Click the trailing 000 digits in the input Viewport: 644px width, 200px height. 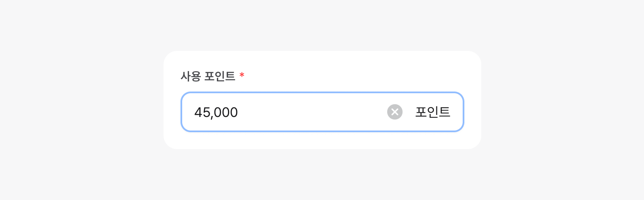point(225,112)
